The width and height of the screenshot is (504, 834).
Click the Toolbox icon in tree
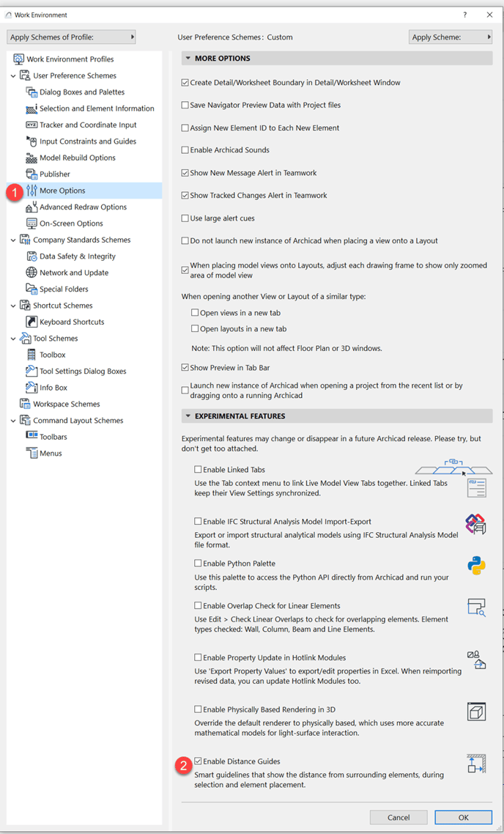[x=31, y=355]
